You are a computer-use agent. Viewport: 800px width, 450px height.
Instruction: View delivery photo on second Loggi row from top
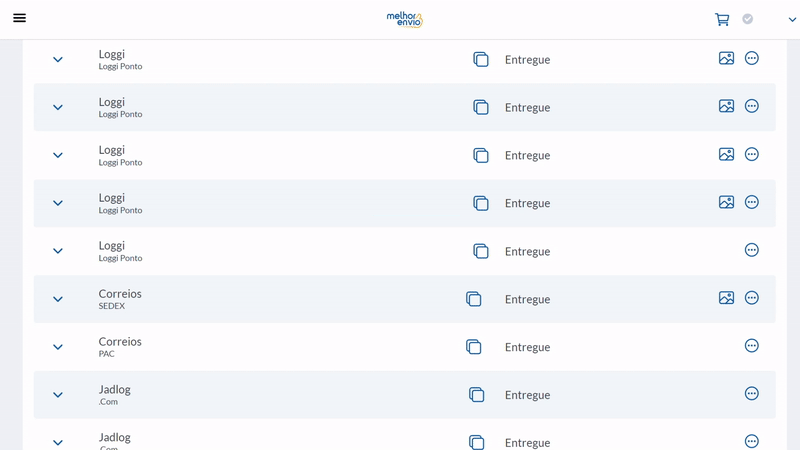click(x=727, y=106)
